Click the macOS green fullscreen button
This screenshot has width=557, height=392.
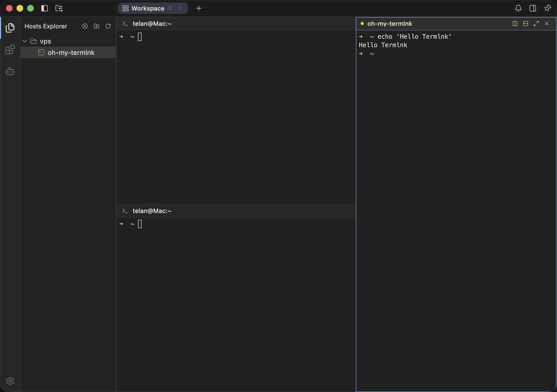point(30,8)
